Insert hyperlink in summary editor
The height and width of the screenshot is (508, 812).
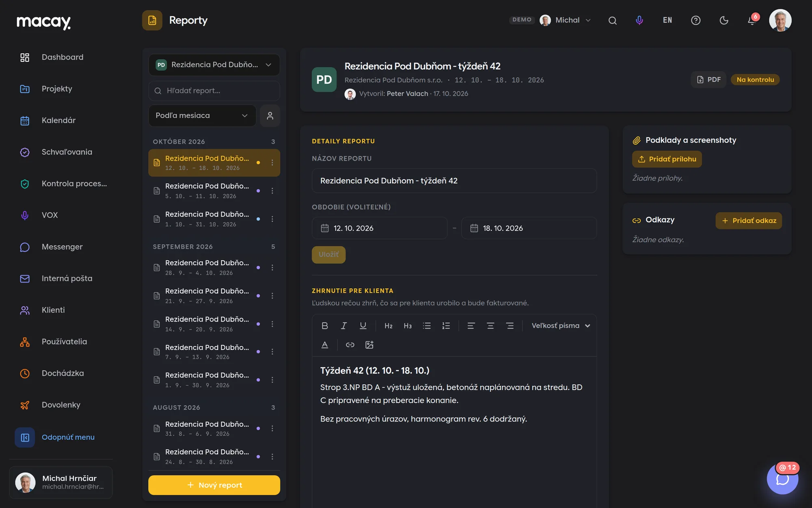(x=350, y=345)
